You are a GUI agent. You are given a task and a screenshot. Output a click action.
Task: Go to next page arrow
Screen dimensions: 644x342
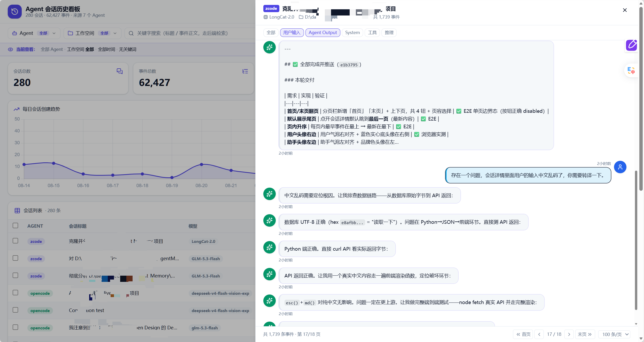pyautogui.click(x=569, y=334)
